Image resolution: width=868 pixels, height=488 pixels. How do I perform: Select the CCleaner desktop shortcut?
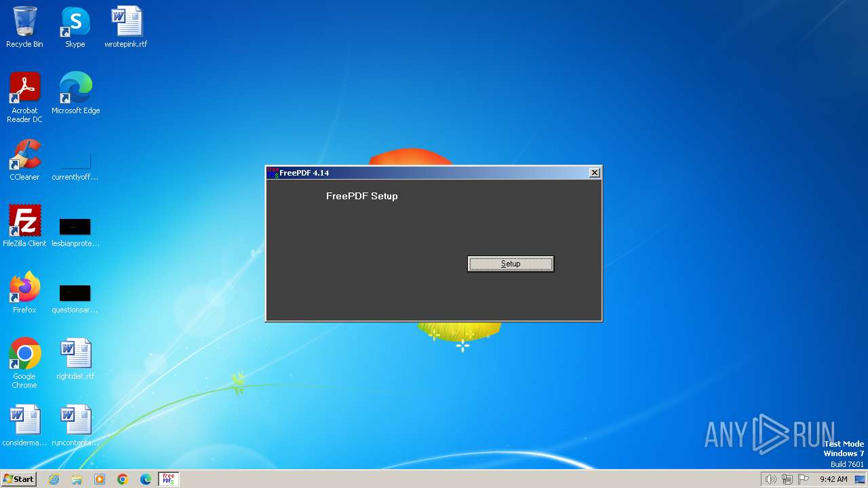point(24,160)
